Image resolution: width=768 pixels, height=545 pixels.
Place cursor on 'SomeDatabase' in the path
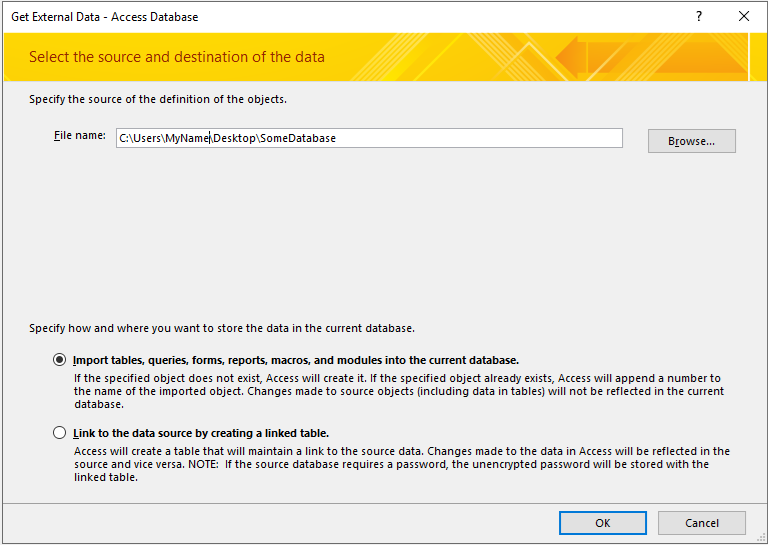pos(298,138)
